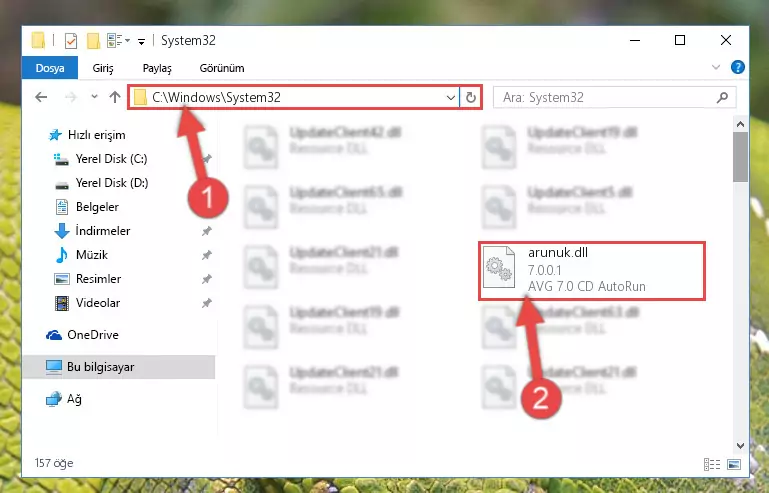Click the Ara: System32 search field
This screenshot has width=769, height=493.
pos(608,97)
